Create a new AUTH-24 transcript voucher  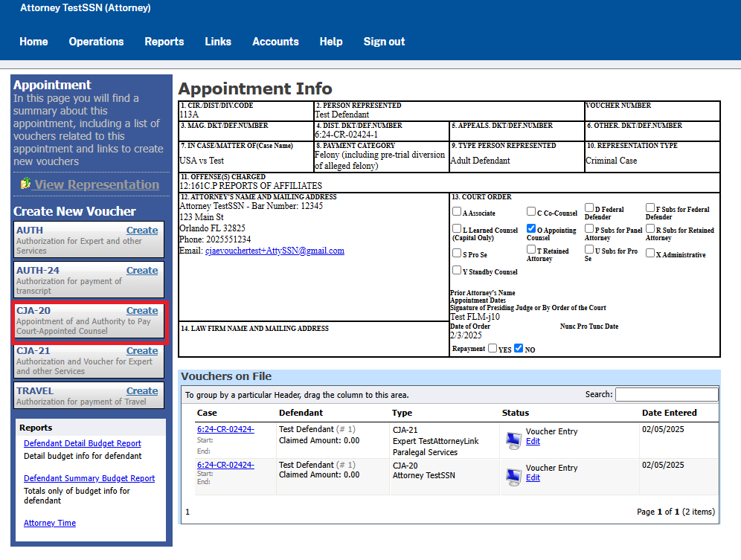[141, 271]
